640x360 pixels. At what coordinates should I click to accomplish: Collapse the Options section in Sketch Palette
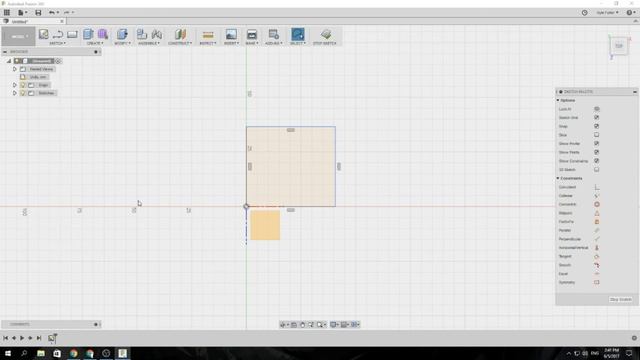[558, 100]
